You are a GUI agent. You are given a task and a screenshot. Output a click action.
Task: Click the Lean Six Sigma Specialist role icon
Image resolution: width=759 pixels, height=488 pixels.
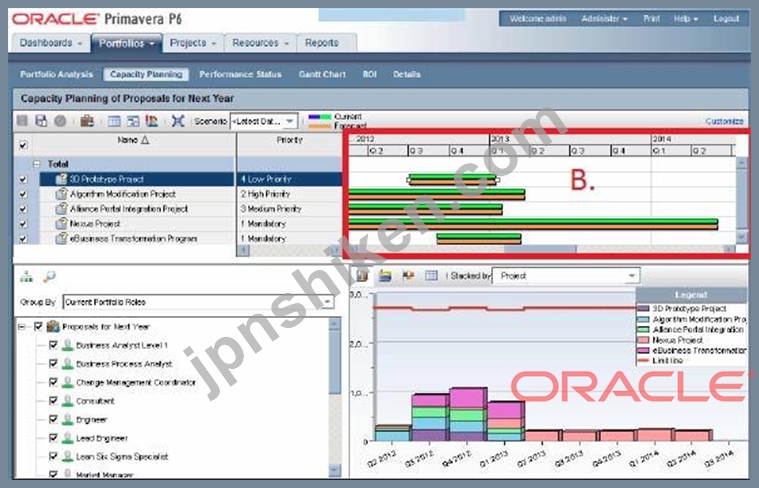click(68, 457)
